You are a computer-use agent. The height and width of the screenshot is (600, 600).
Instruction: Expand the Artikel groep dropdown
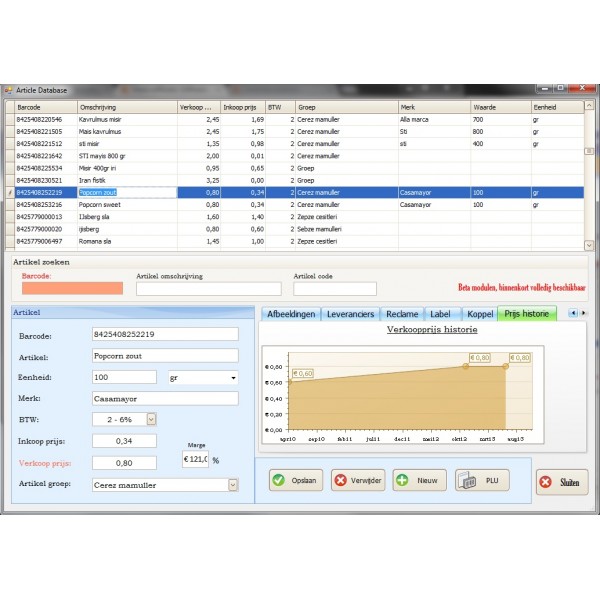click(233, 485)
